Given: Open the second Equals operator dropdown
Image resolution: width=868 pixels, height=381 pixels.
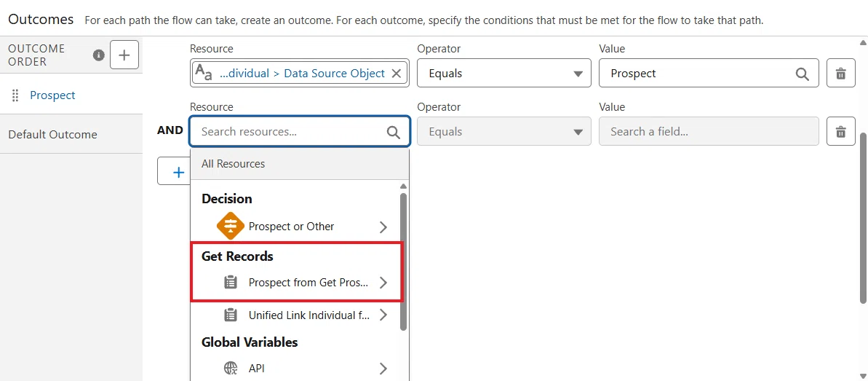Looking at the screenshot, I should (x=503, y=131).
